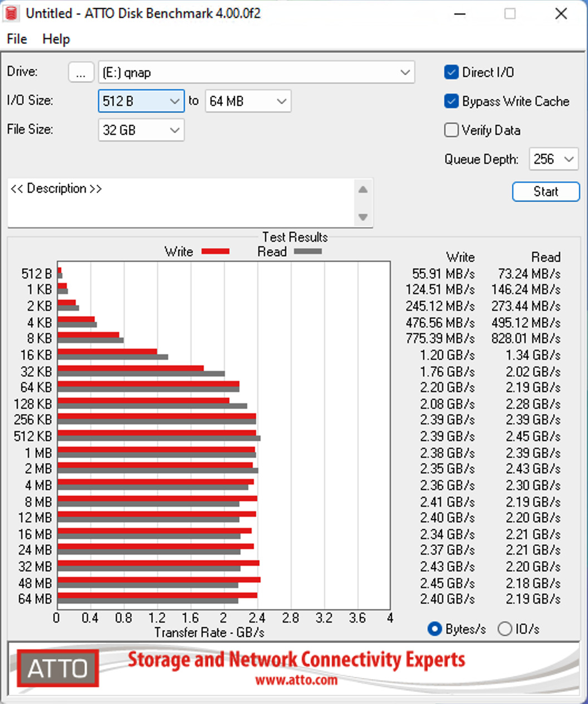The height and width of the screenshot is (704, 588).
Task: Toggle the Bypass Write Cache checkbox
Action: coord(451,101)
